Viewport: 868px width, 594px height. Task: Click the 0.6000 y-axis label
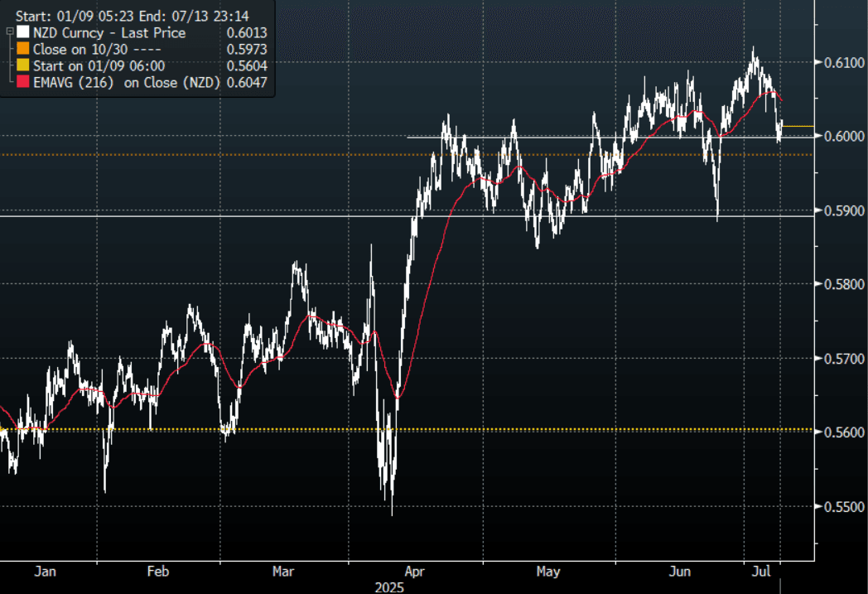844,136
